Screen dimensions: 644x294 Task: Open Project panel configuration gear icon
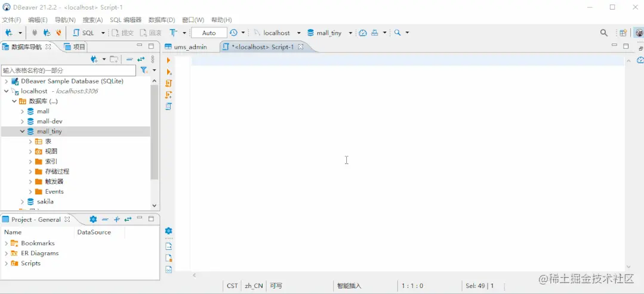click(x=93, y=219)
